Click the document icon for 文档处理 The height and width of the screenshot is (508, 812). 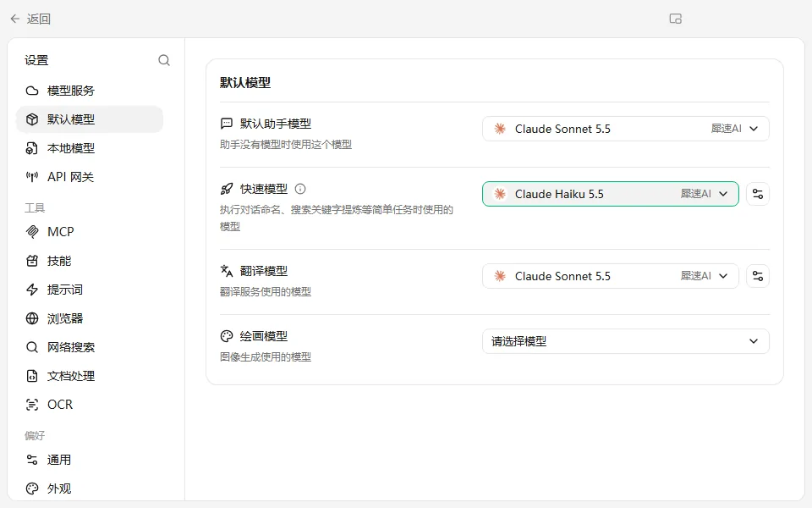pos(32,376)
